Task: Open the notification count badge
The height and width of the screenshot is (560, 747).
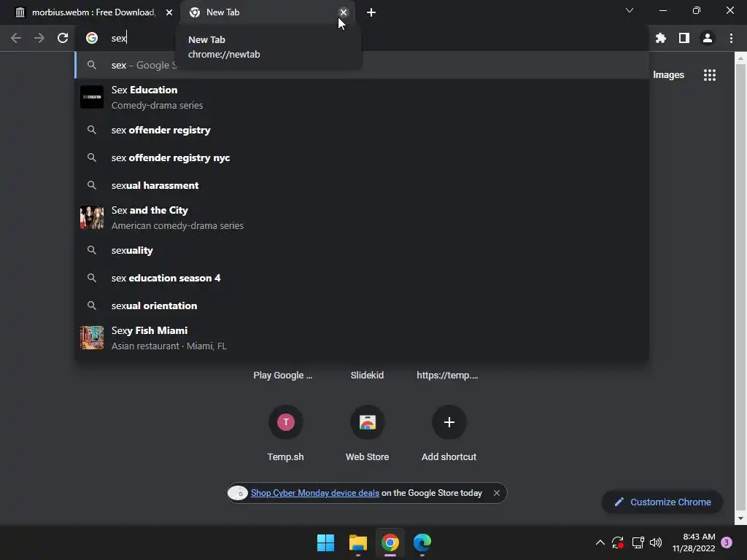Action: 727,542
